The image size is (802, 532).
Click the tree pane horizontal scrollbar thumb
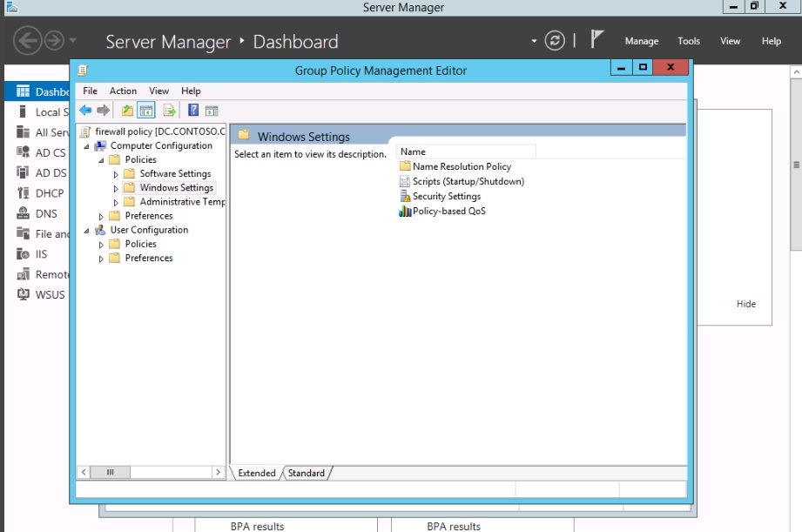coord(110,472)
